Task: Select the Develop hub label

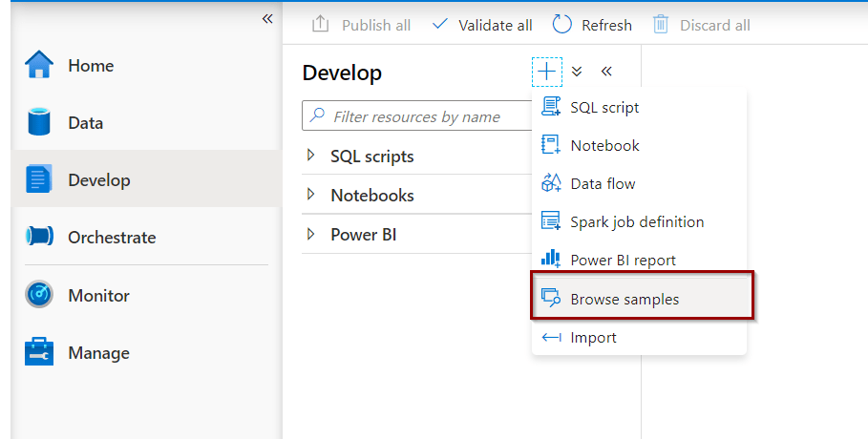Action: point(99,180)
